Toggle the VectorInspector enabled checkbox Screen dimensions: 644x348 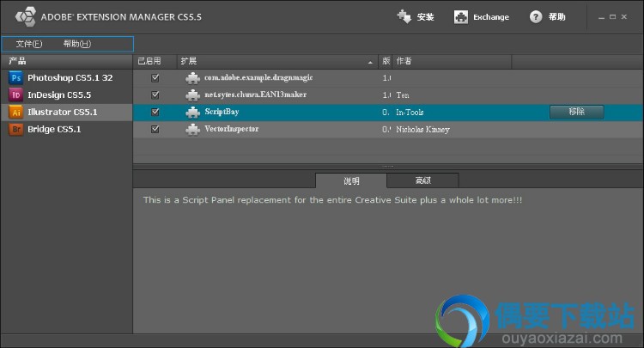[155, 129]
